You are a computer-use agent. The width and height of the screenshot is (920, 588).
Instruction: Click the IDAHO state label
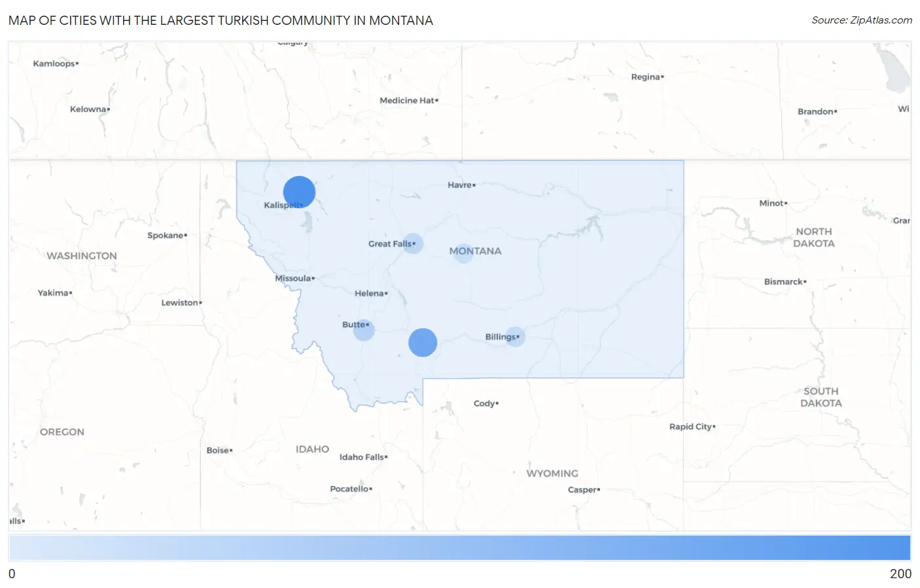[312, 449]
